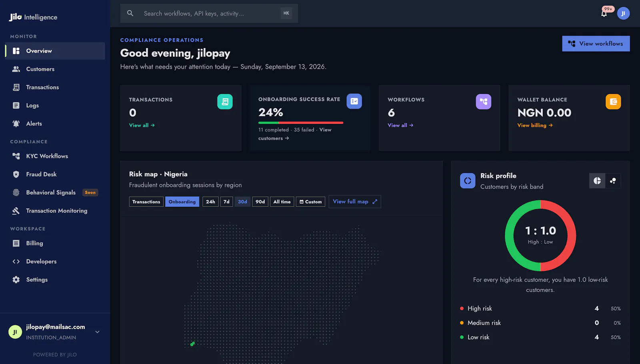Click the search magnifier icon

click(x=130, y=13)
